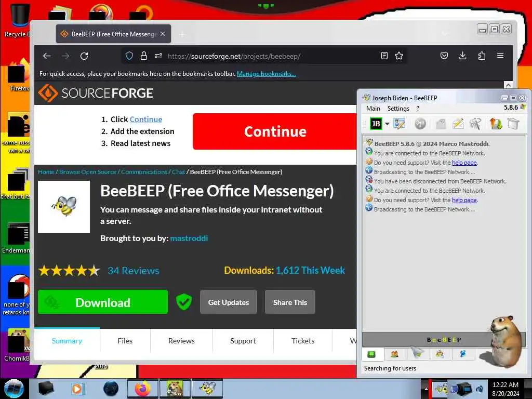Select the users/home tab in BeeBEEP bottom bar
532x399 pixels.
394,354
